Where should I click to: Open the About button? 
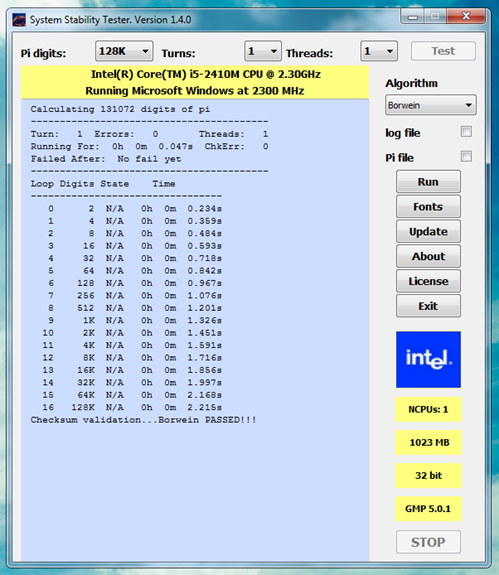tap(428, 256)
